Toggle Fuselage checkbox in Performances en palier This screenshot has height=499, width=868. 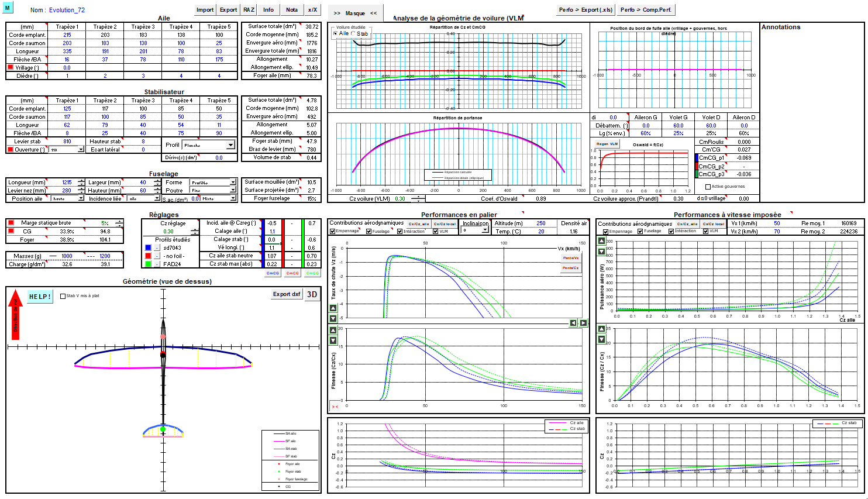368,231
